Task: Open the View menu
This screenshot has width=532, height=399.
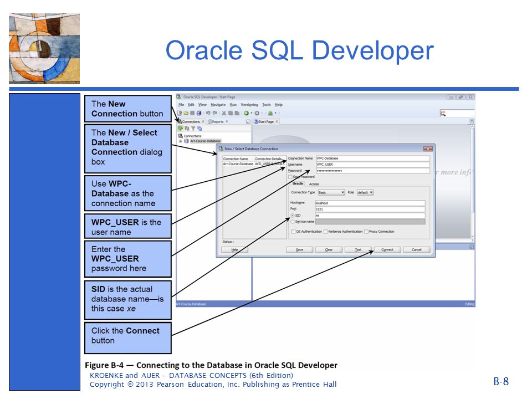Action: [203, 105]
